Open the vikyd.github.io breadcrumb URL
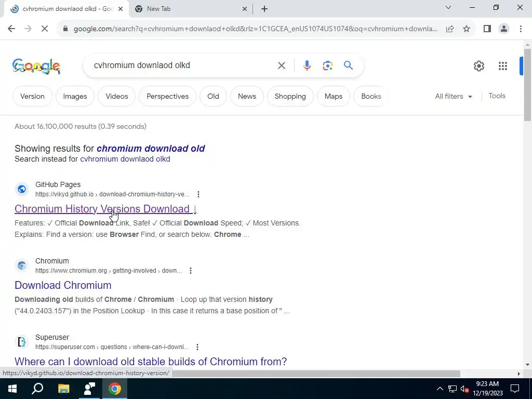Image resolution: width=532 pixels, height=399 pixels. [x=112, y=194]
